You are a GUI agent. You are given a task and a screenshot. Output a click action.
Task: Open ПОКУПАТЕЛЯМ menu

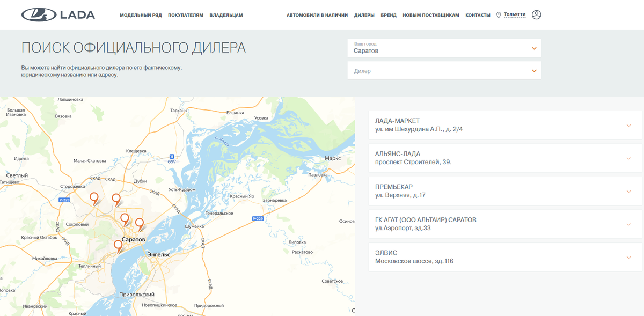(x=186, y=15)
